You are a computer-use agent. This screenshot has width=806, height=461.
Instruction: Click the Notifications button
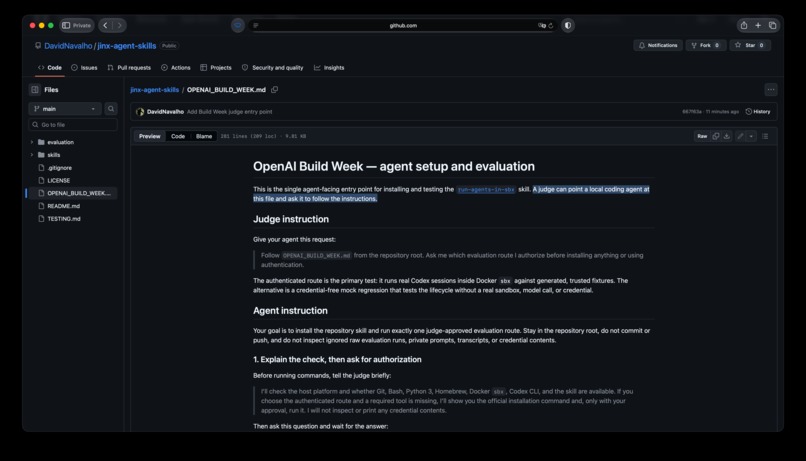[x=658, y=45]
